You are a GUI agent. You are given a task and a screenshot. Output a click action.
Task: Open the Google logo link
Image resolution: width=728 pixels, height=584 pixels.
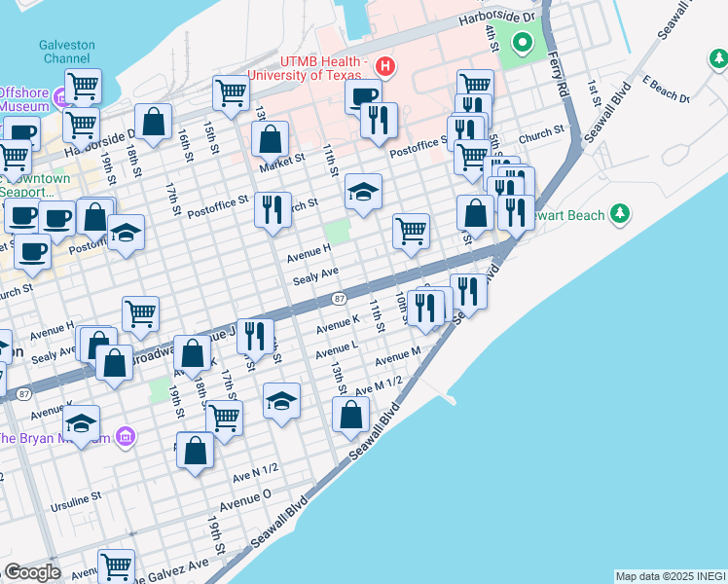point(32,572)
